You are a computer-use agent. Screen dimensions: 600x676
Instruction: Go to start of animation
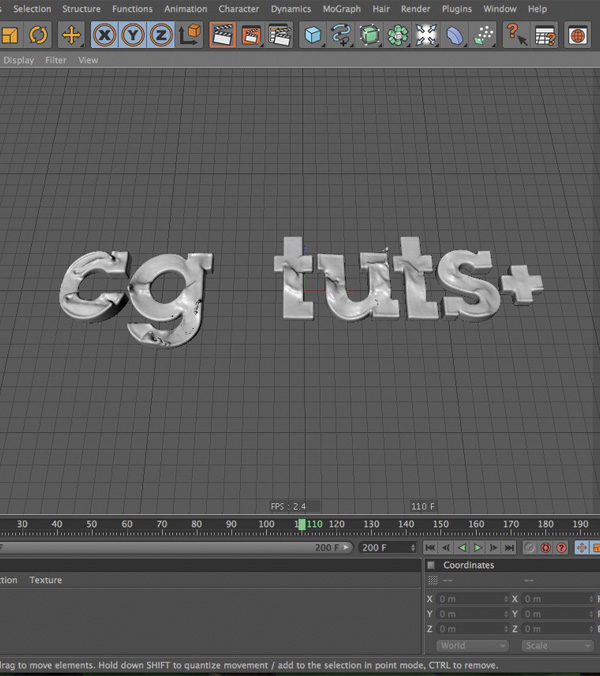pos(430,548)
